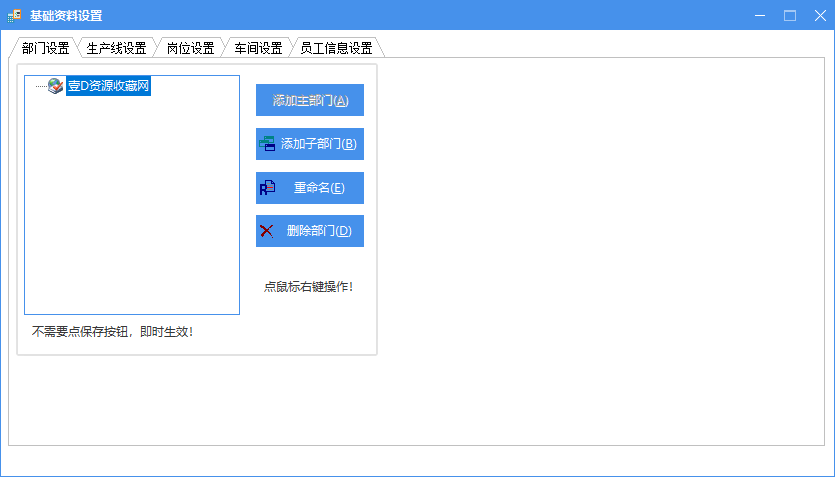The width and height of the screenshot is (835, 477).
Task: Close the 基础资料设置 window
Action: point(820,15)
